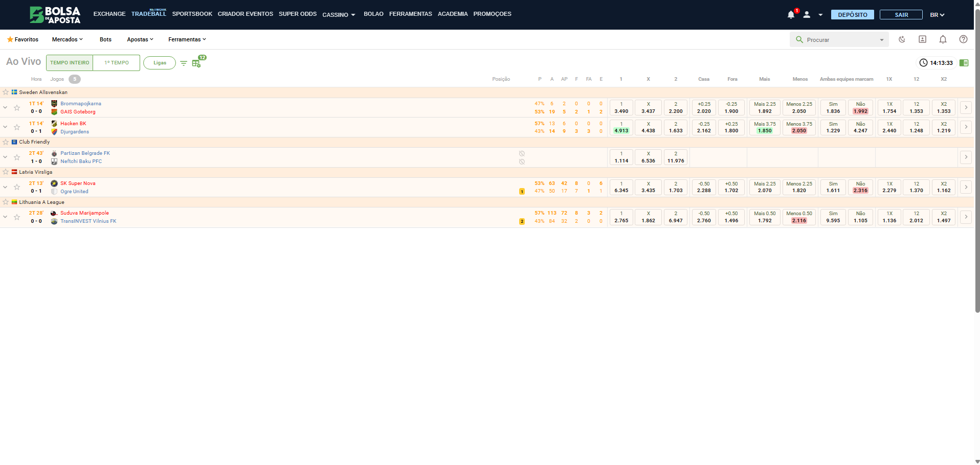This screenshot has width=980, height=465.
Task: Click the yellow card badge for Ogre United
Action: tap(522, 192)
